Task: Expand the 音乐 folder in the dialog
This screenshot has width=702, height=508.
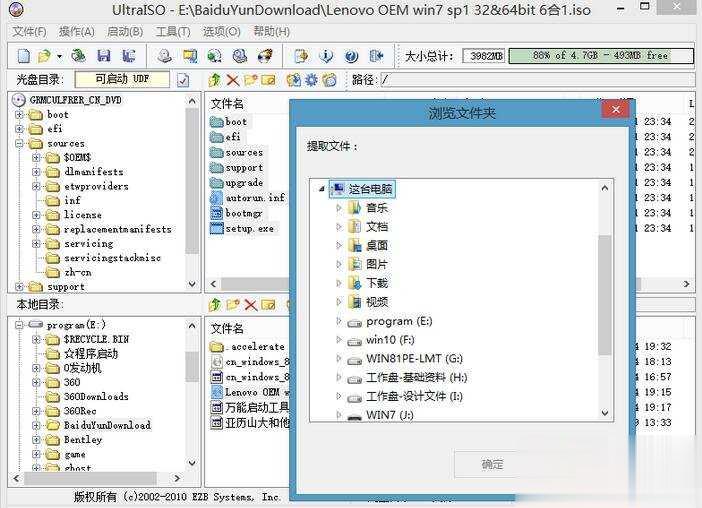Action: [339, 208]
